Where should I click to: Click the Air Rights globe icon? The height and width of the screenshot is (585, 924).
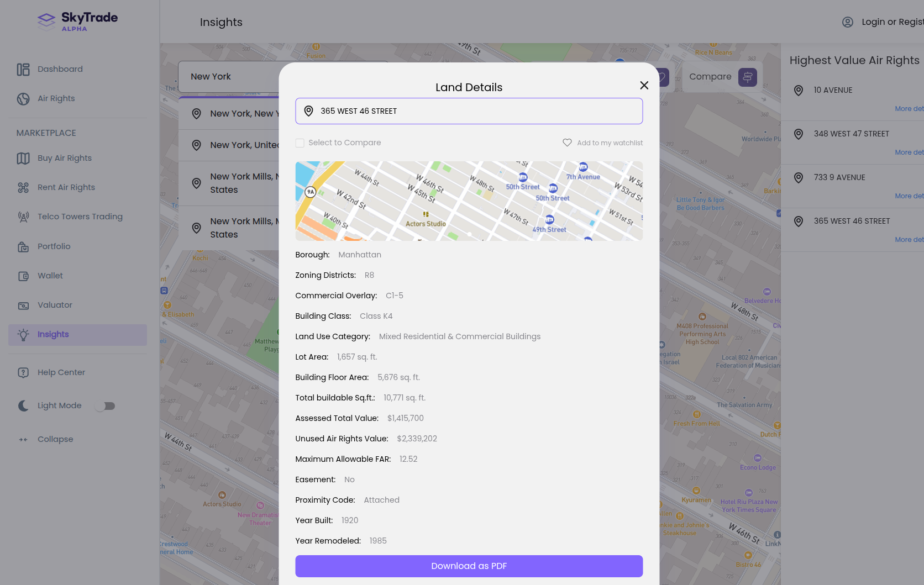[x=23, y=98]
